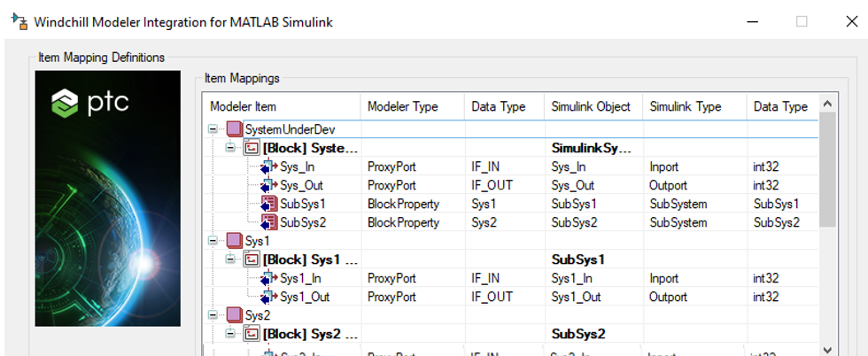This screenshot has height=356, width=868.
Task: Click the PTC logo image
Action: (x=89, y=104)
